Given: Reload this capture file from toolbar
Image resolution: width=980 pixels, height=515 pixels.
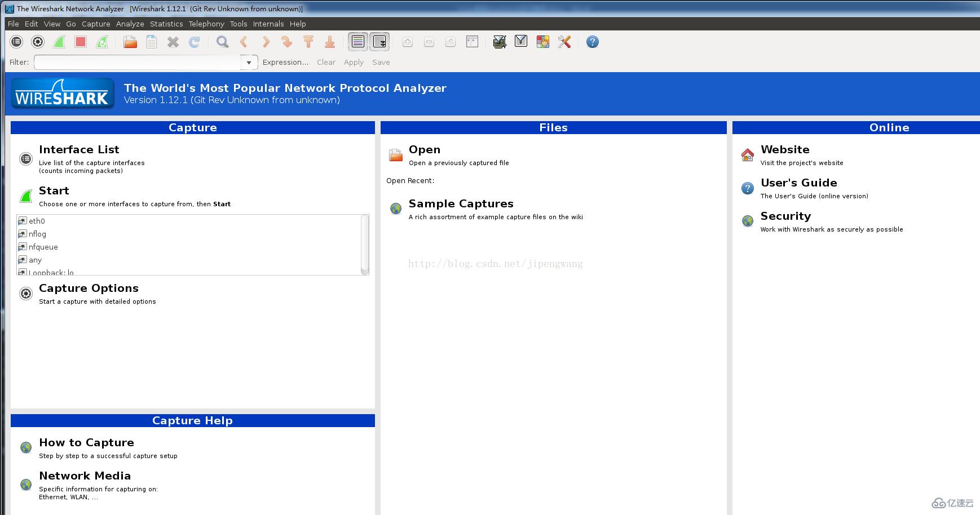Looking at the screenshot, I should click(x=195, y=42).
